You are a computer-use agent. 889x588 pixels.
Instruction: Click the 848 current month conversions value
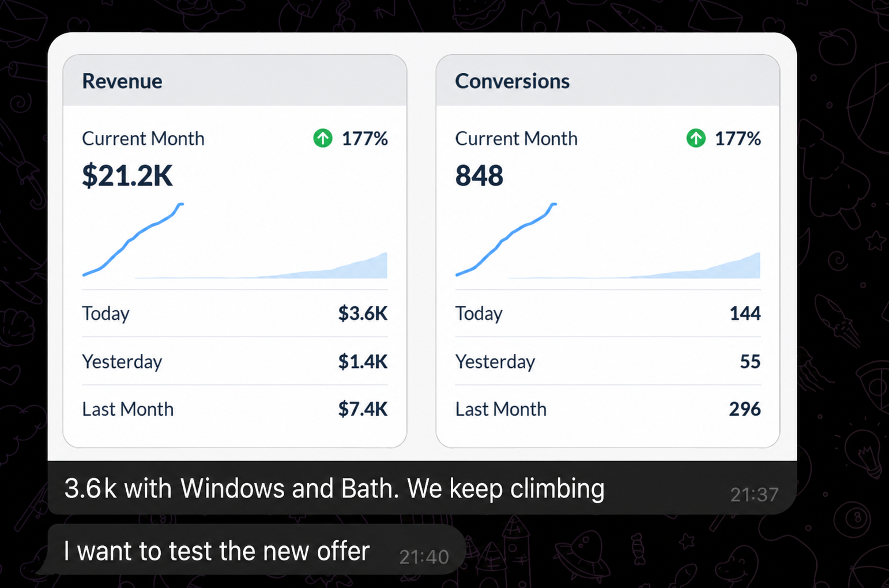pyautogui.click(x=479, y=176)
